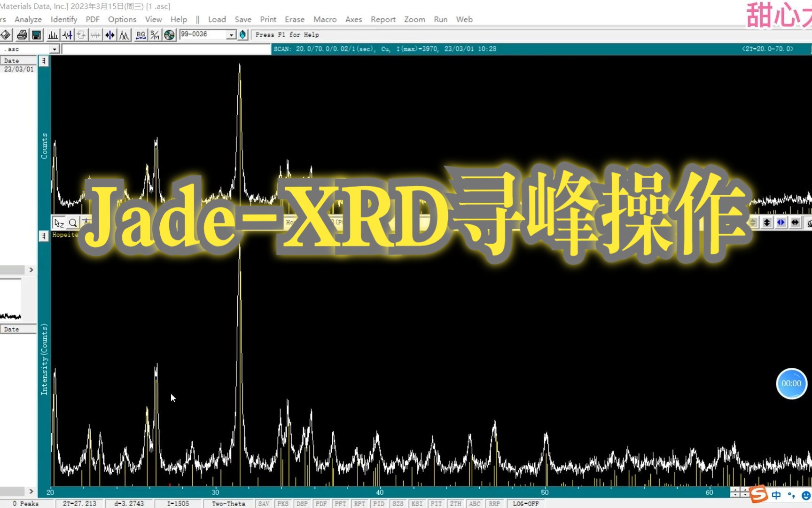Click Print in the menu bar

[268, 19]
